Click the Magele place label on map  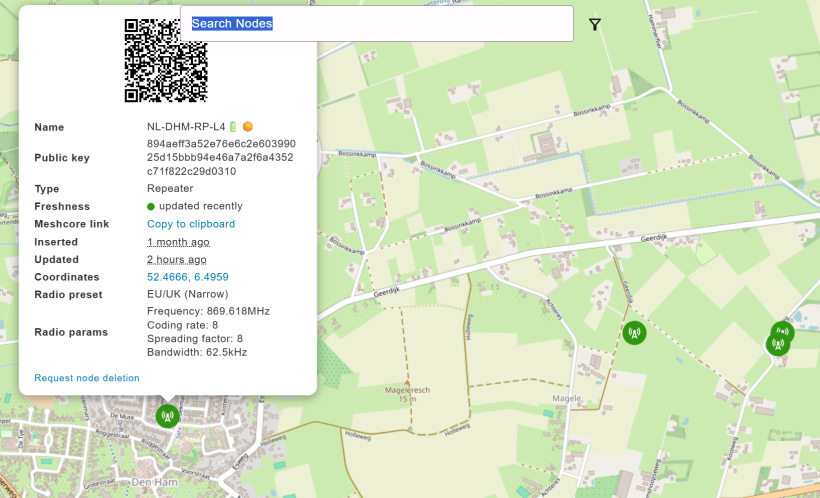pyautogui.click(x=568, y=399)
